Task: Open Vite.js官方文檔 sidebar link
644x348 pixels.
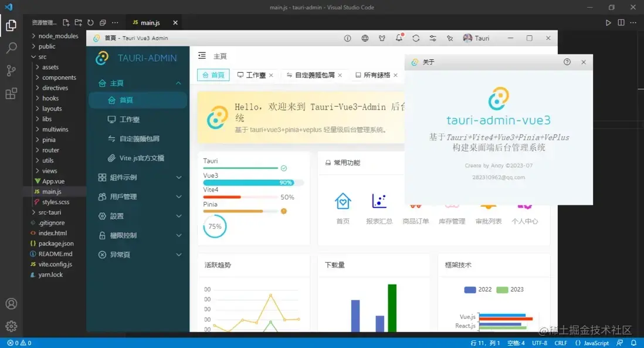Action: [x=138, y=158]
